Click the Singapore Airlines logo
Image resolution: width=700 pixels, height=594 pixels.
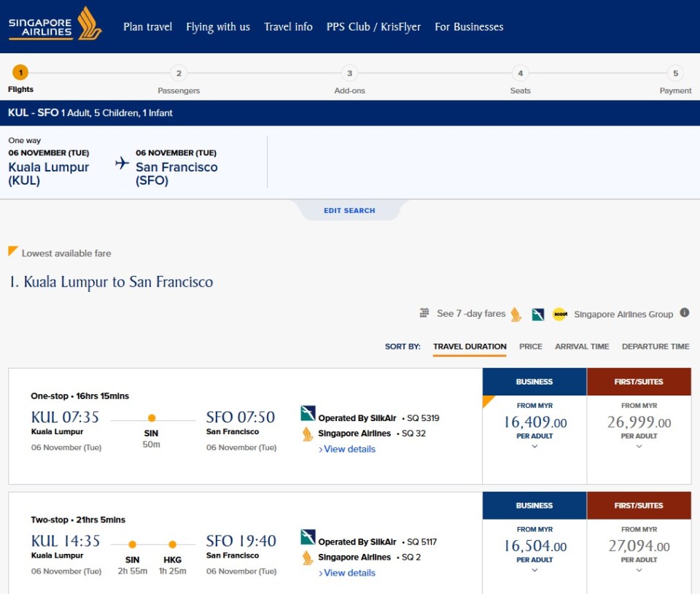55,25
